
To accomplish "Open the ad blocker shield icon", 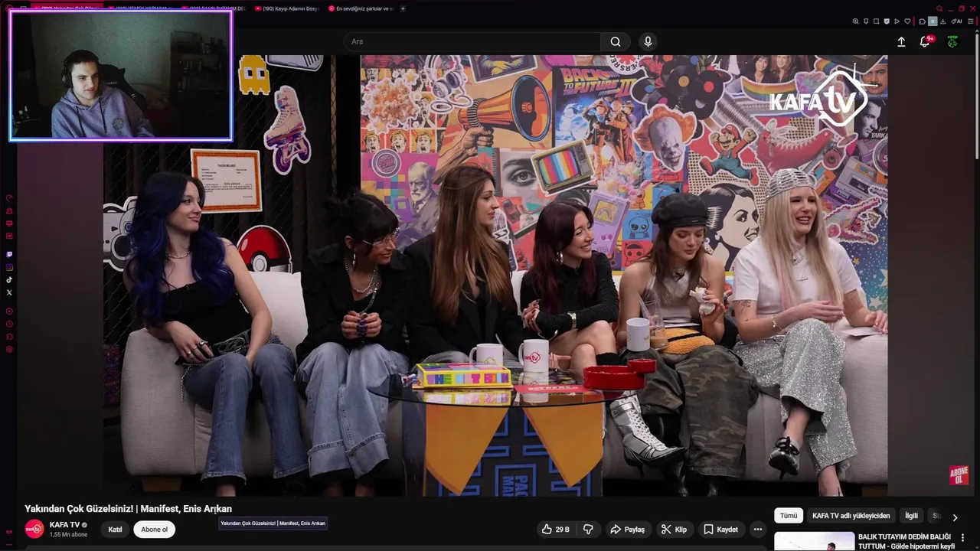I will (x=887, y=21).
